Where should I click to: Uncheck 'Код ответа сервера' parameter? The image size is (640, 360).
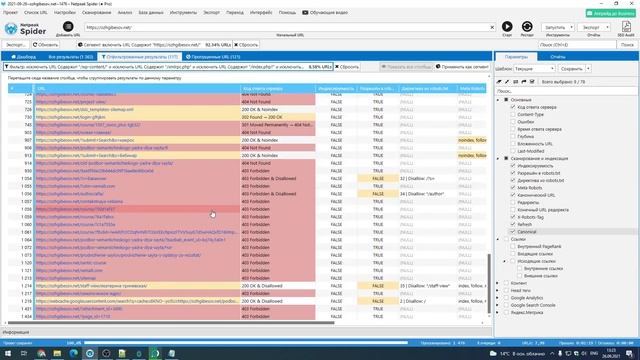[513, 107]
